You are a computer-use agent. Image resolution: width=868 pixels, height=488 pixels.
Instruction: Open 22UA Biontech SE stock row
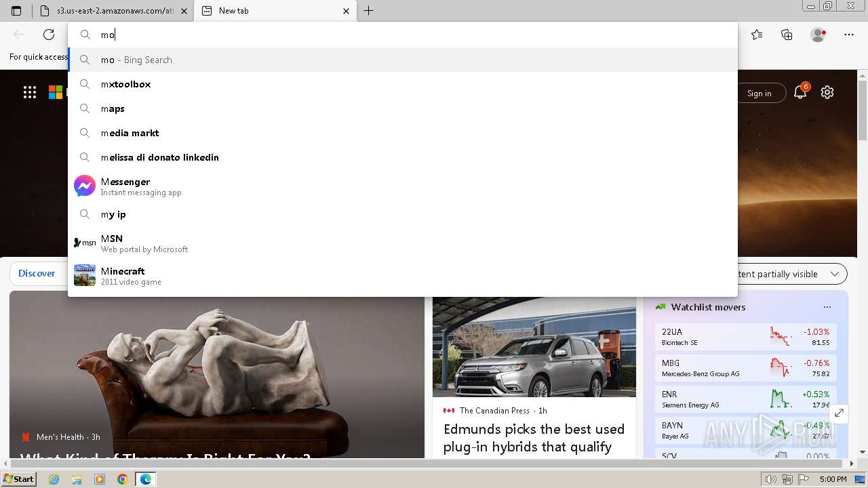coord(745,337)
